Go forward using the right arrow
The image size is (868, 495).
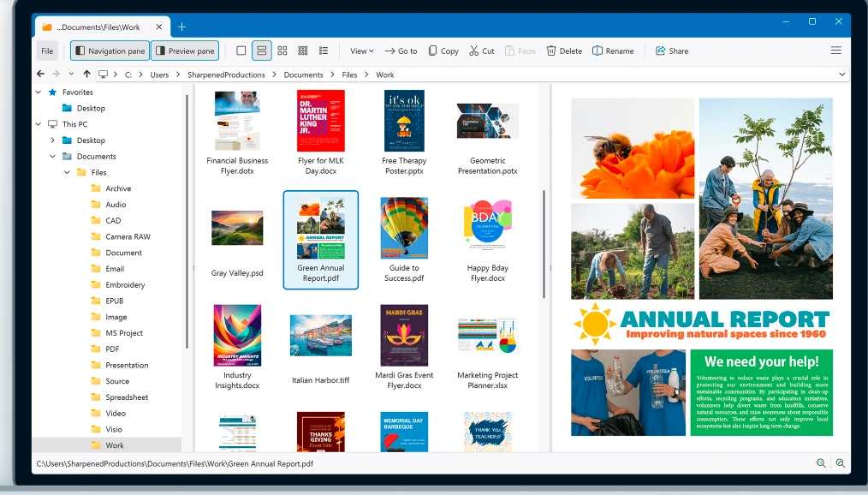coord(56,75)
